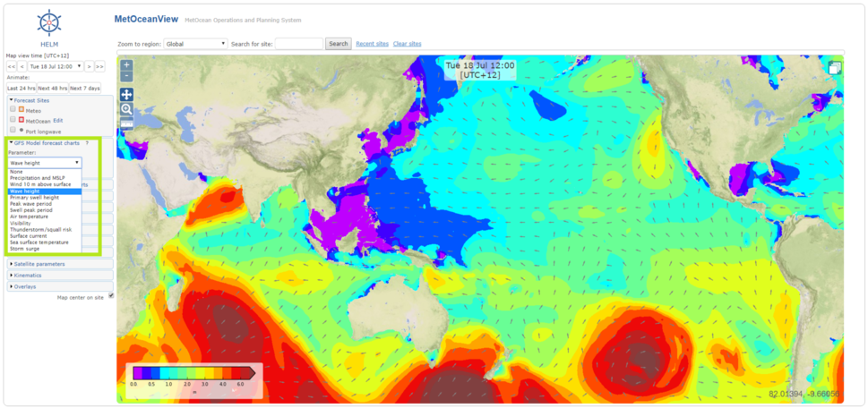Select the ruler measure tool
Screen dimensions: 868x408
tap(127, 123)
